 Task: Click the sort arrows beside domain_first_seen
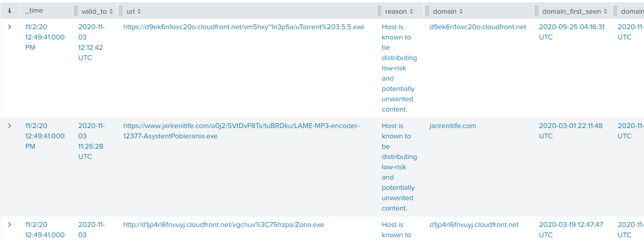[605, 12]
